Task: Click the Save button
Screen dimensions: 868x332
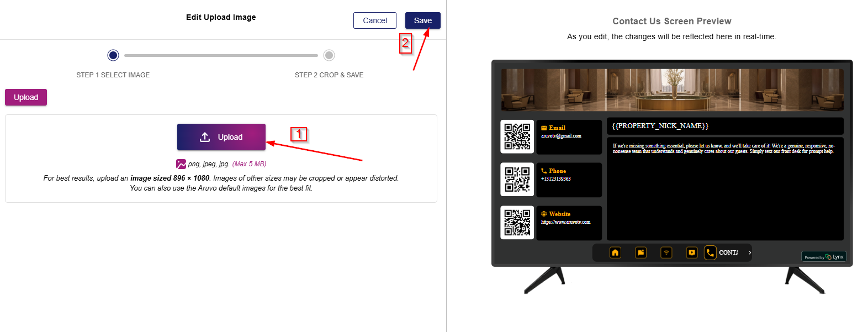Action: tap(422, 20)
